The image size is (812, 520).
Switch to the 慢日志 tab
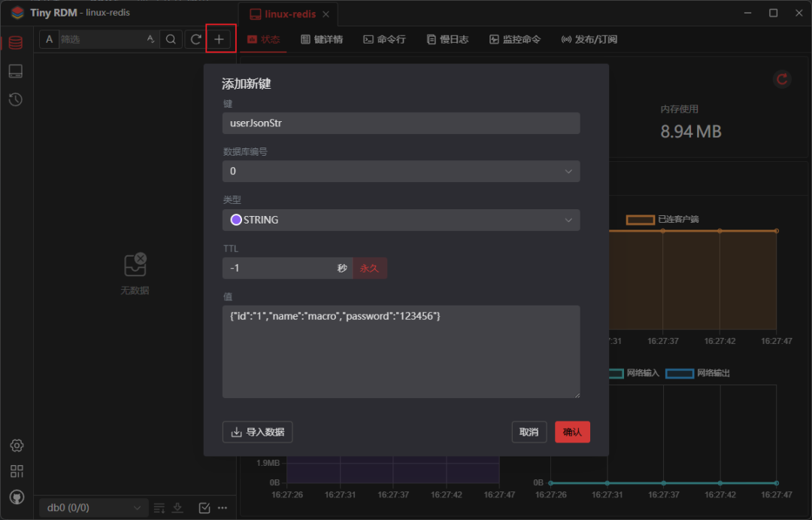(447, 38)
